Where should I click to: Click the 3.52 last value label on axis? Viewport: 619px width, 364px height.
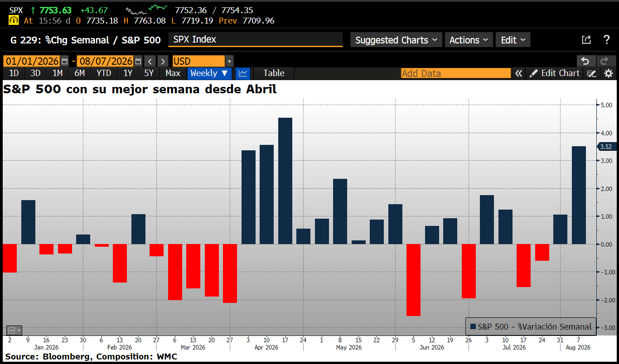coord(607,147)
